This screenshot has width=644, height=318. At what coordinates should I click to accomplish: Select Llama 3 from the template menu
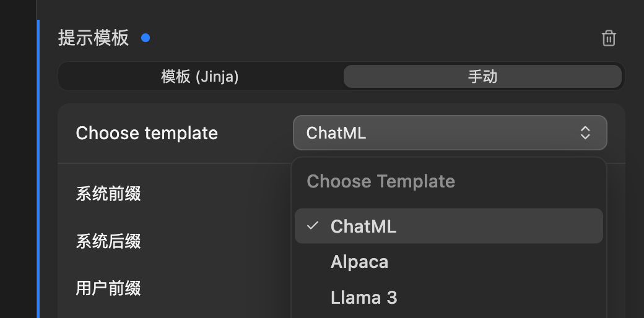point(364,298)
